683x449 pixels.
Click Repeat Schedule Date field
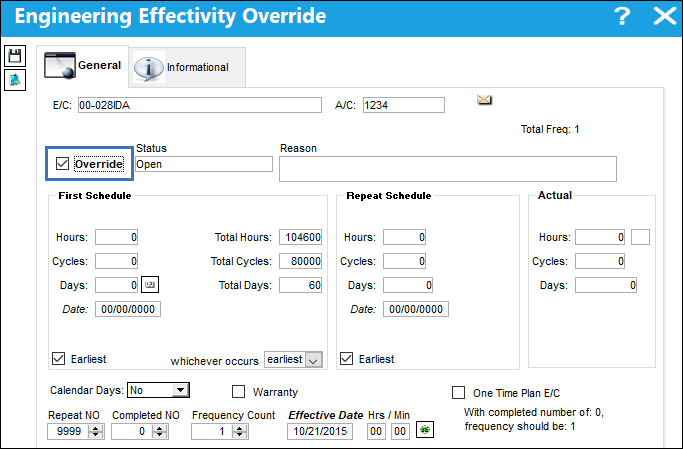point(416,309)
